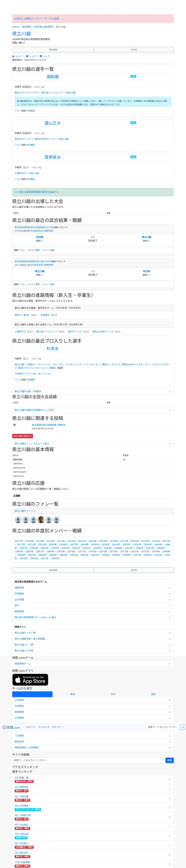The height and width of the screenshot is (868, 186).
Task: Open the 明治大（軟式） career destination link
Action: [23, 315]
